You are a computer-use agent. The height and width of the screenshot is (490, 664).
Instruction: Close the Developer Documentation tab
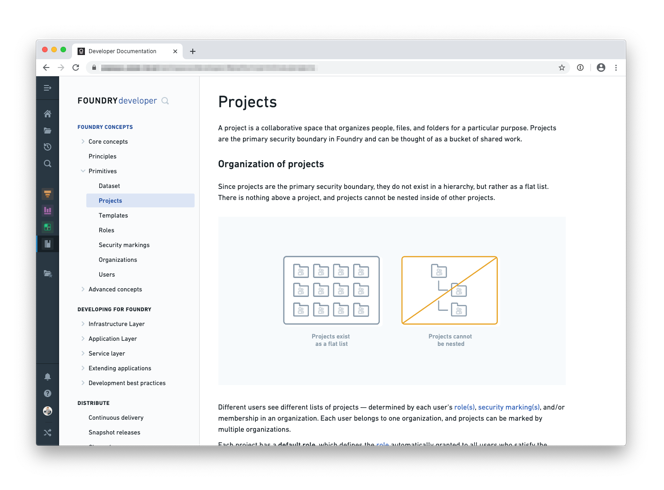click(175, 51)
